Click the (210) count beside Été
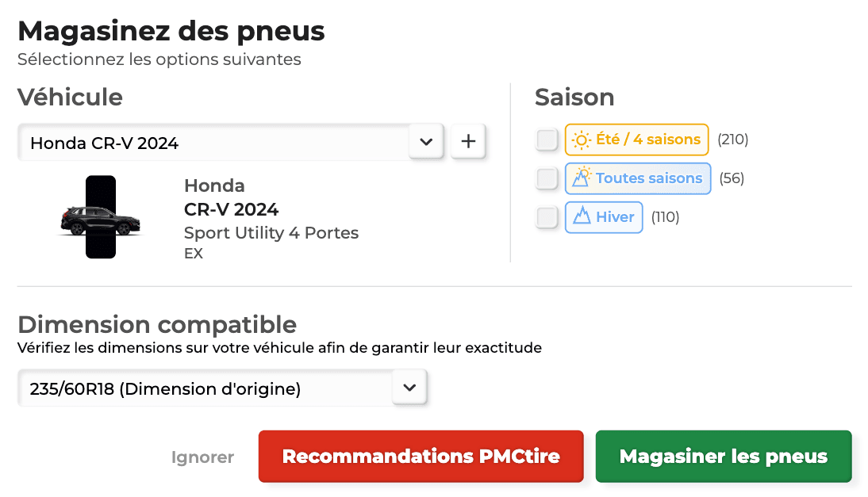The image size is (868, 497). pos(732,140)
